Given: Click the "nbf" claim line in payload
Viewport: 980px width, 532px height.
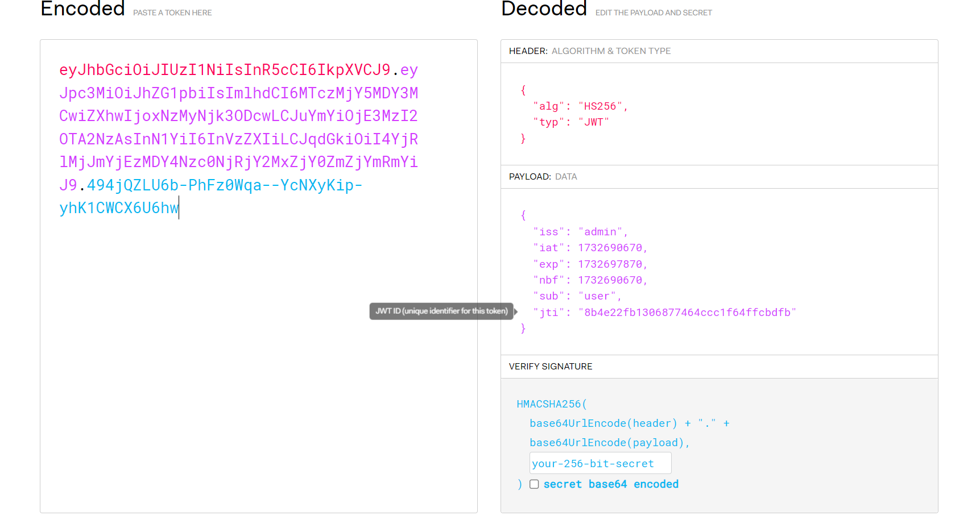Looking at the screenshot, I should tap(590, 280).
